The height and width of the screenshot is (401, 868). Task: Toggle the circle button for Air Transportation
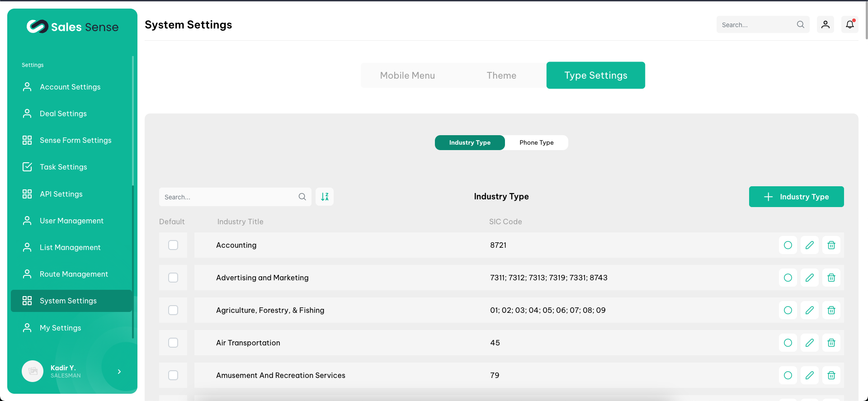tap(788, 343)
